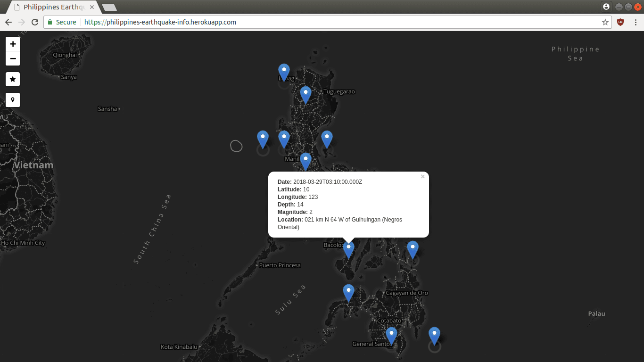Reload the earthquake map page
The width and height of the screenshot is (644, 362).
tap(34, 22)
